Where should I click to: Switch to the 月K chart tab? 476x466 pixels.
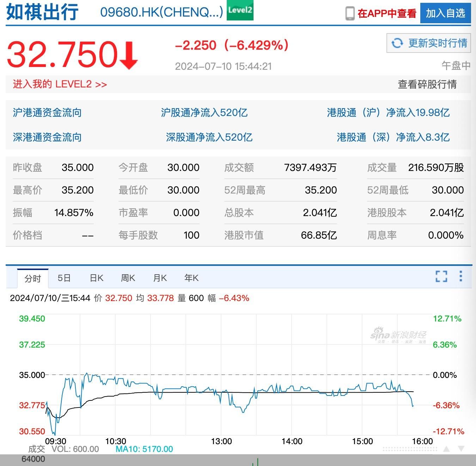(x=160, y=278)
